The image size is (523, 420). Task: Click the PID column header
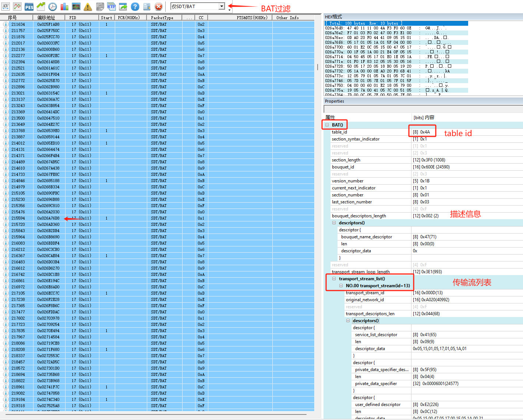pyautogui.click(x=82, y=17)
